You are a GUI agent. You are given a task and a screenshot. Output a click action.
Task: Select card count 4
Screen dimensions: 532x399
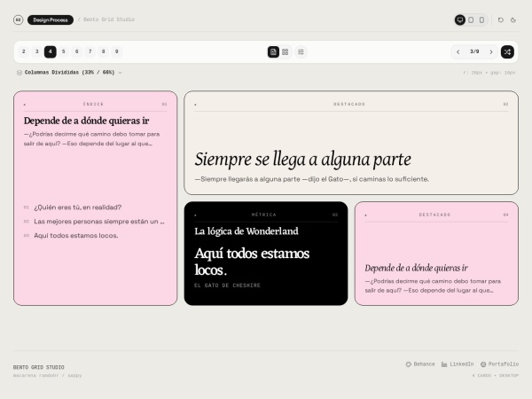point(51,51)
